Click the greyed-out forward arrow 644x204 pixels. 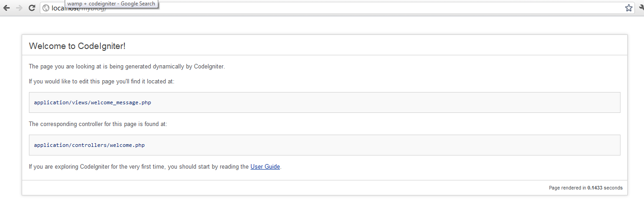(x=19, y=8)
